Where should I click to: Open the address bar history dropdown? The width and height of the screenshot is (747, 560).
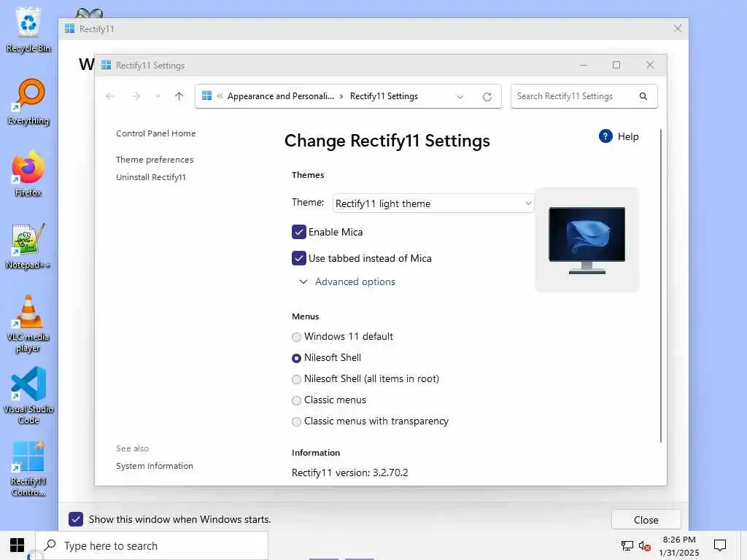pos(460,97)
